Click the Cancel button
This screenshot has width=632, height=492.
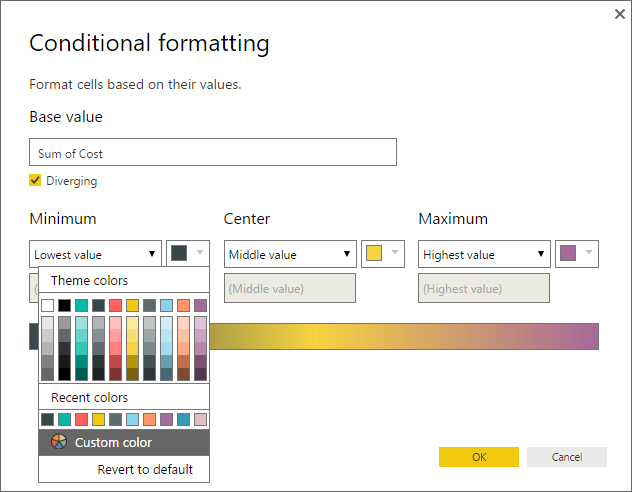567,457
